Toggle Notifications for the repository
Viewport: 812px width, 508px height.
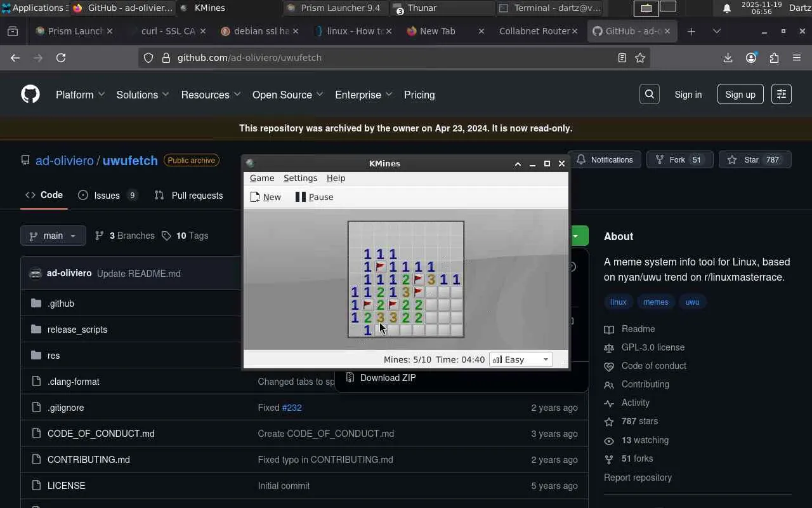[x=605, y=160]
